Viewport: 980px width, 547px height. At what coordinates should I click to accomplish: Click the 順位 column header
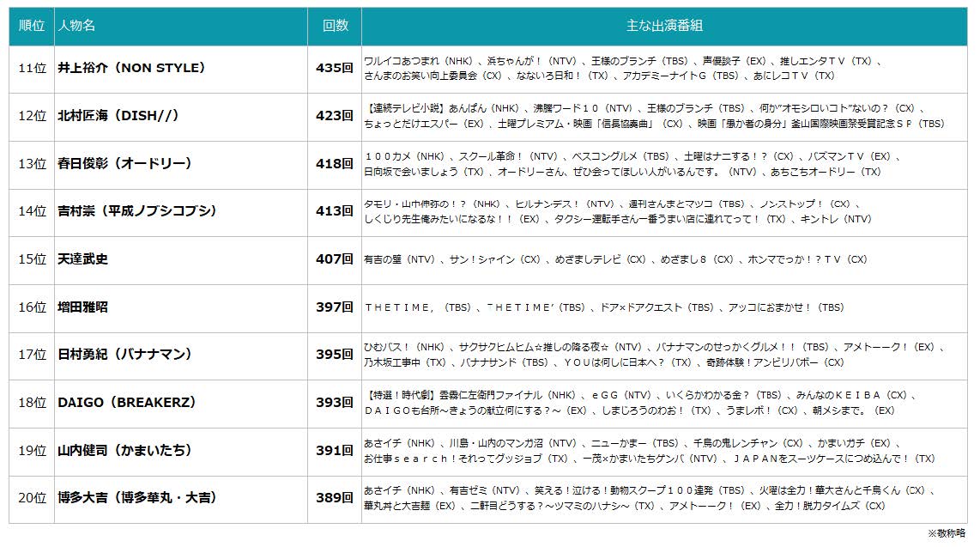point(32,26)
